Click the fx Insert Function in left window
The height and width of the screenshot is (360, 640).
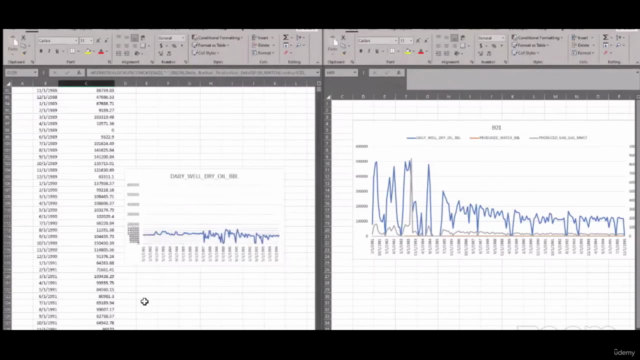pyautogui.click(x=79, y=72)
